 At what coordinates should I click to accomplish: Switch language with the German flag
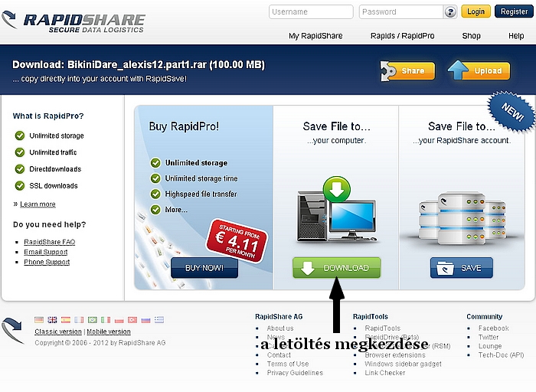(39, 320)
